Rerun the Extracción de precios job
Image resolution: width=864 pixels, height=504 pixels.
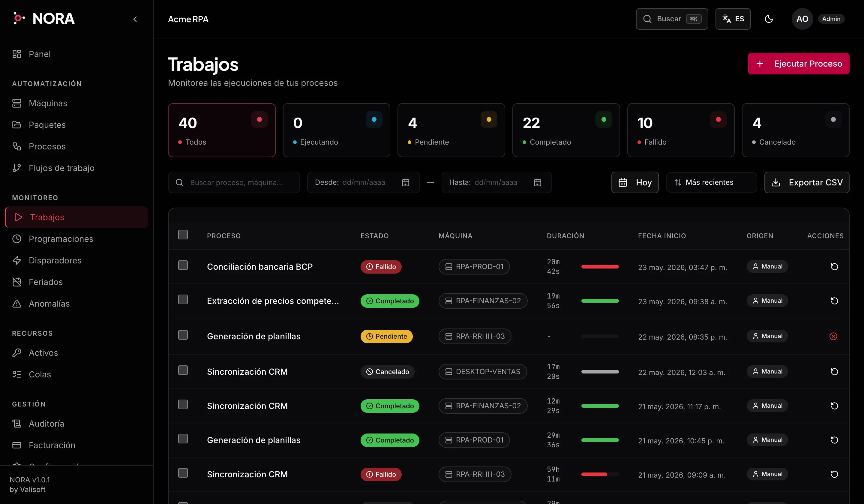click(x=834, y=301)
